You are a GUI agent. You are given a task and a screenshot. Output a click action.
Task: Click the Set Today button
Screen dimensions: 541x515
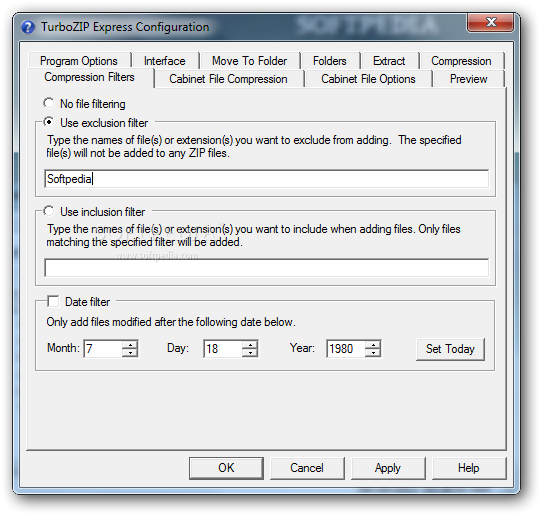pyautogui.click(x=450, y=349)
